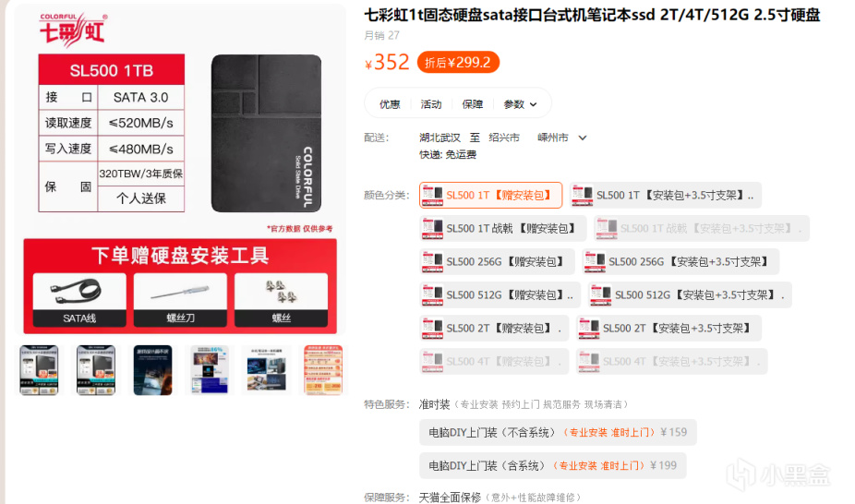Open the 活动 tab
Screen dimensions: 855x504
coord(431,104)
